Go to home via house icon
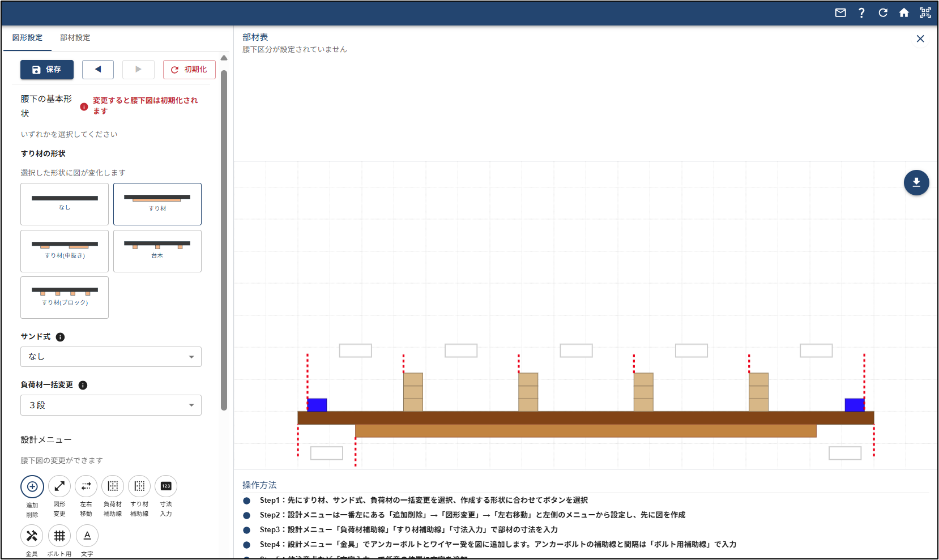This screenshot has width=939, height=560. click(x=904, y=13)
